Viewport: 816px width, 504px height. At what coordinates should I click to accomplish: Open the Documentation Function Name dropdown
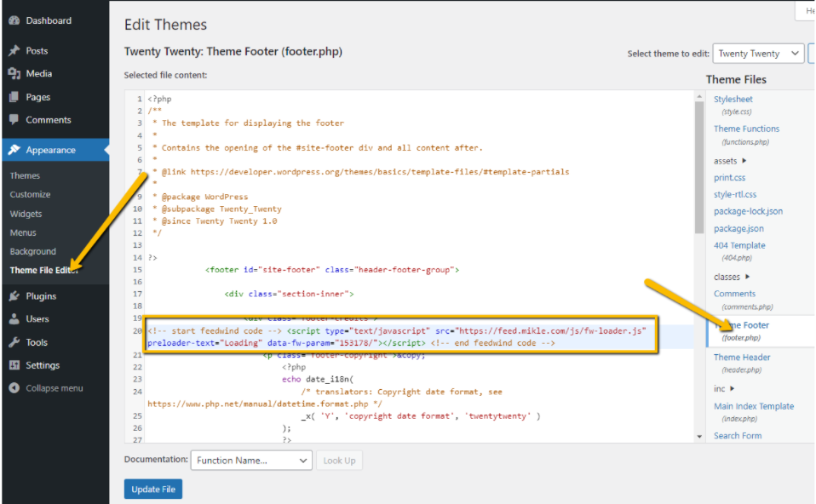250,460
